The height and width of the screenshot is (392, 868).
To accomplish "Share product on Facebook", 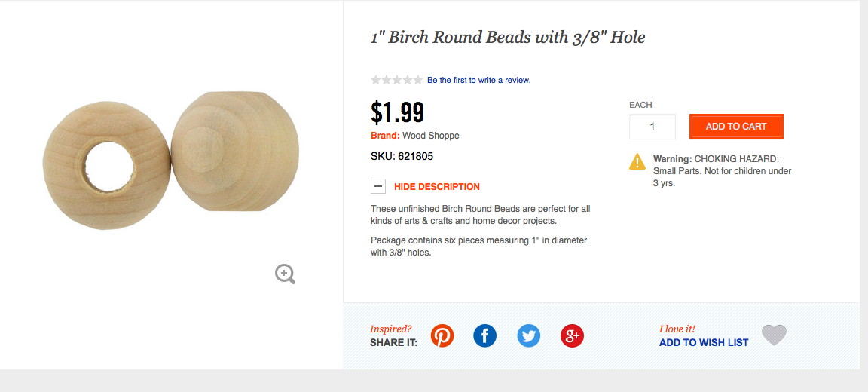I will tap(485, 335).
